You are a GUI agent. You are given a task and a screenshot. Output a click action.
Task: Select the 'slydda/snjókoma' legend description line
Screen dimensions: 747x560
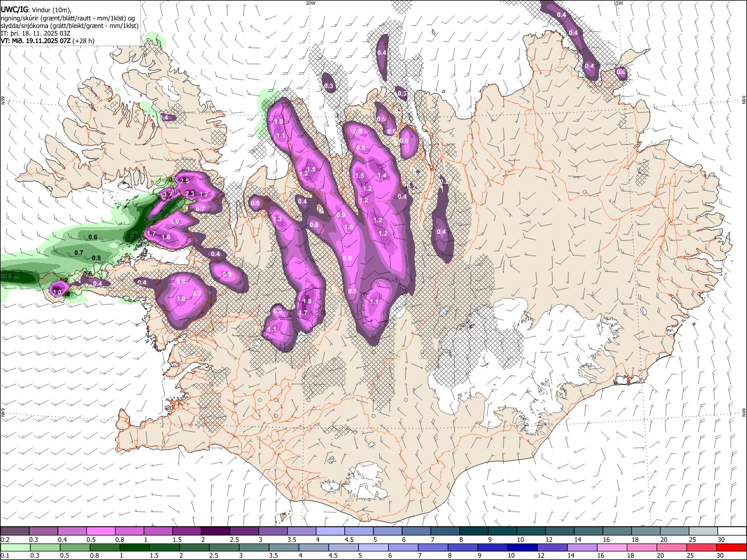click(x=69, y=26)
